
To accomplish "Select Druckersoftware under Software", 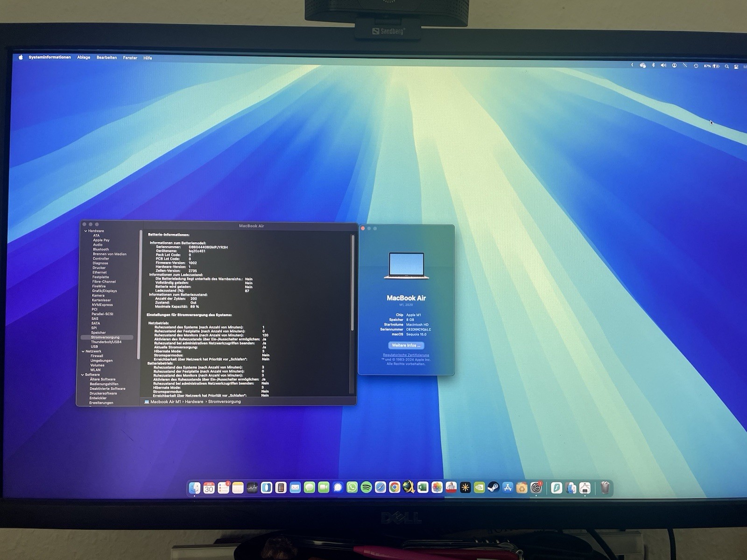I will 103,393.
